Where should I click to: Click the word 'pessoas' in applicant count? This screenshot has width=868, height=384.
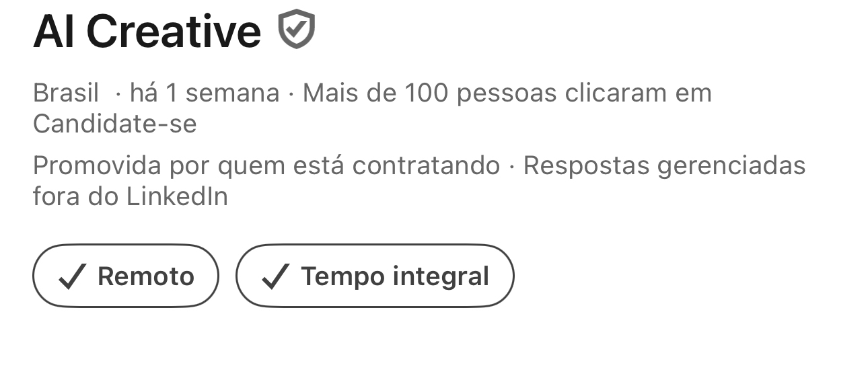(507, 93)
